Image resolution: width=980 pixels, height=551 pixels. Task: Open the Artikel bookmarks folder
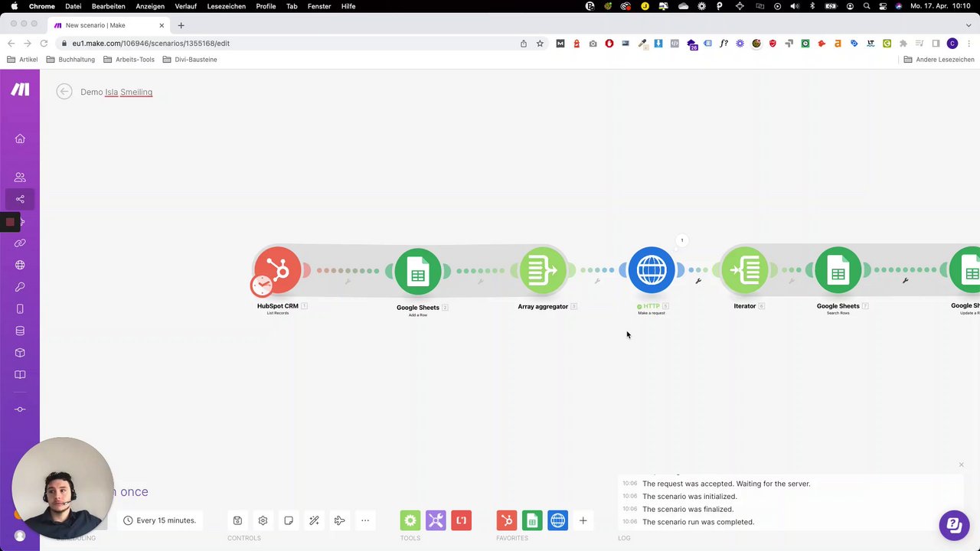22,60
